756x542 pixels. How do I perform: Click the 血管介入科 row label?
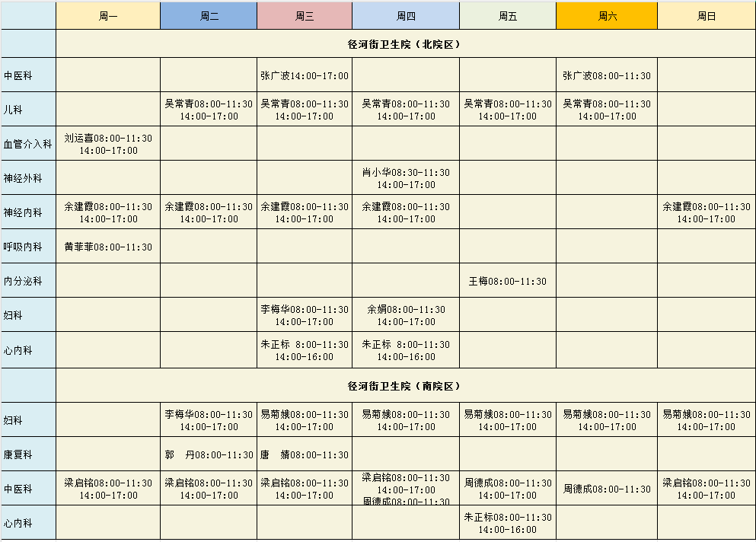pyautogui.click(x=28, y=144)
